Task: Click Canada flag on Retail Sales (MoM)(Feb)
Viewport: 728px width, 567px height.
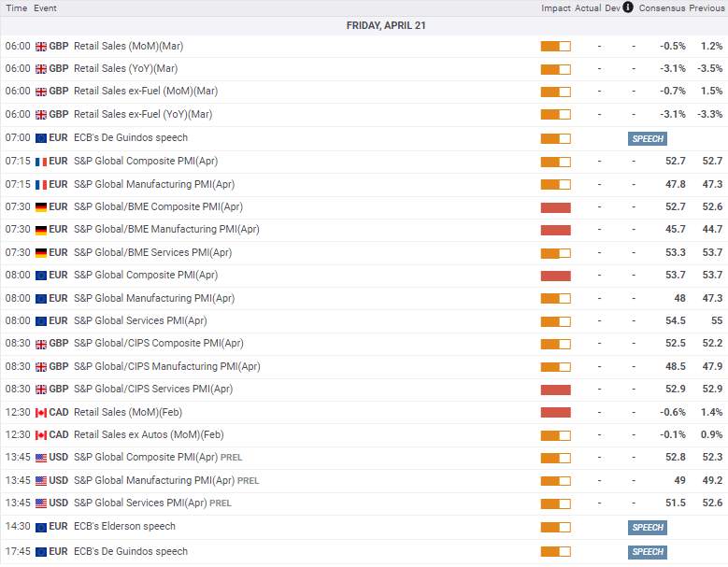Action: 41,413
